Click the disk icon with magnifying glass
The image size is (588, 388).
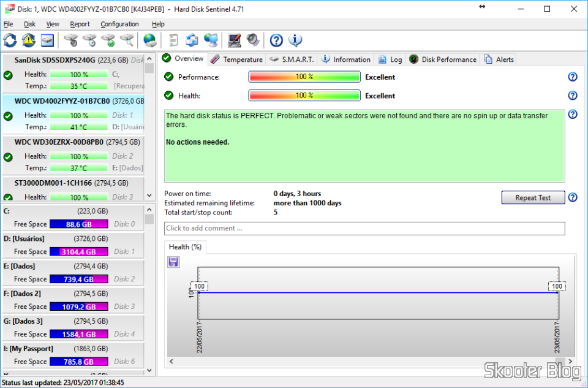coord(127,40)
